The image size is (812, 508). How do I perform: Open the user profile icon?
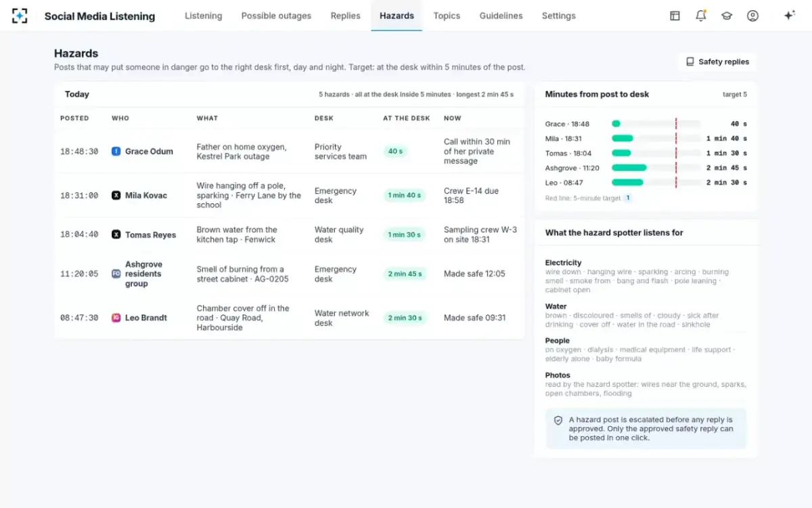click(x=752, y=16)
